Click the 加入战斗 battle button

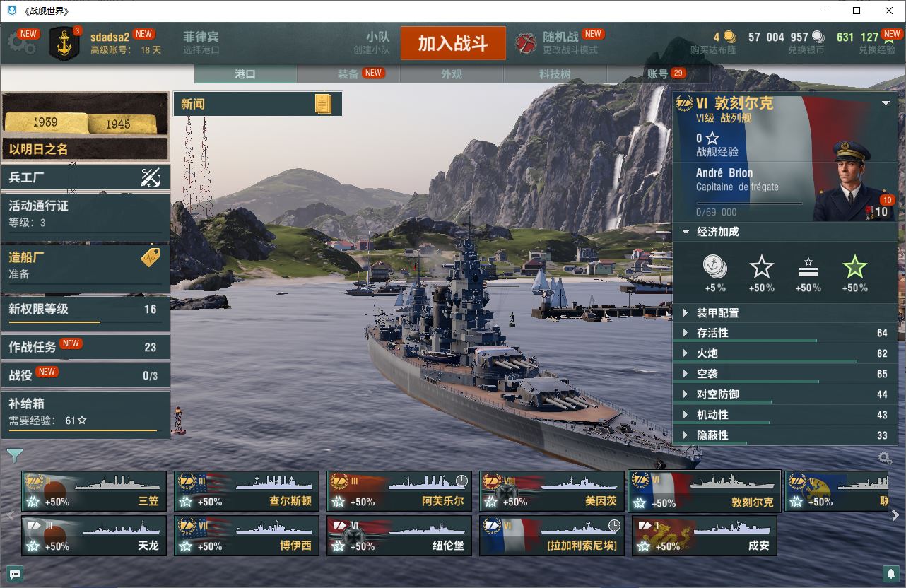(453, 43)
